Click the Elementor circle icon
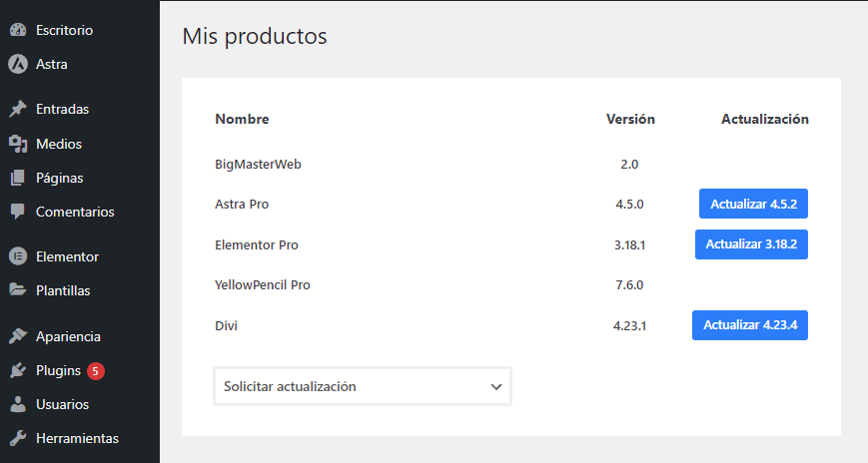The height and width of the screenshot is (463, 868). click(18, 256)
